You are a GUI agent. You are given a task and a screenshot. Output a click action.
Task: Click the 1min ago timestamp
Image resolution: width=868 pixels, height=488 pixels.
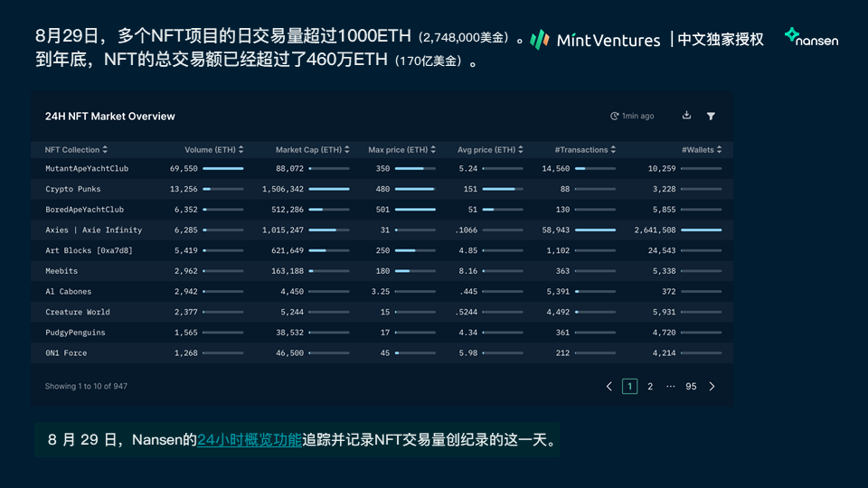tap(637, 117)
